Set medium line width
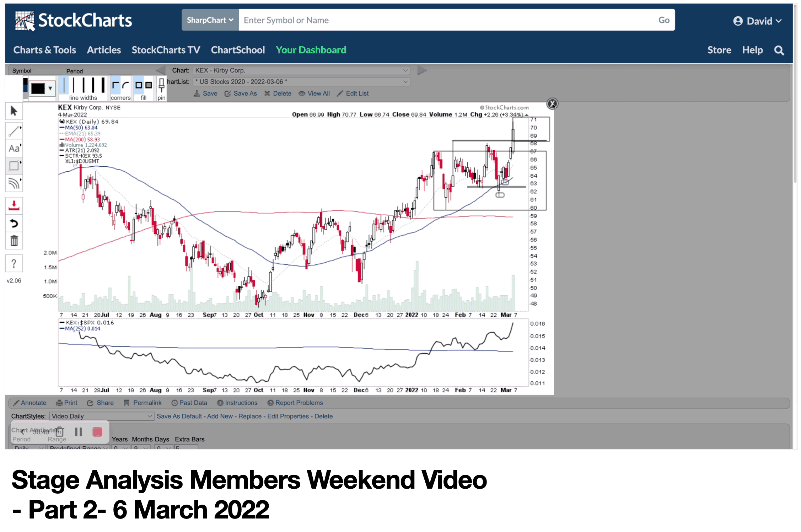This screenshot has width=801, height=532. coord(83,85)
